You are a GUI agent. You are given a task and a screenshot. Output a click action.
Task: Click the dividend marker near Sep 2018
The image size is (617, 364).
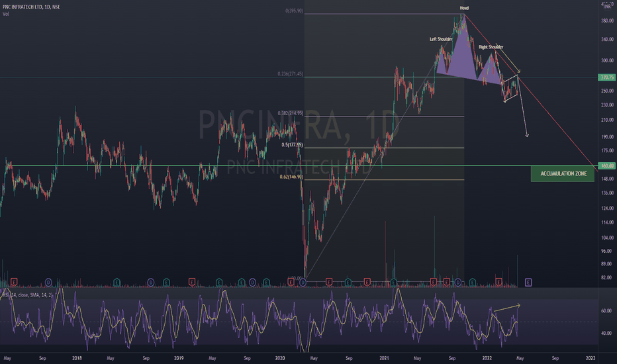[x=151, y=282]
